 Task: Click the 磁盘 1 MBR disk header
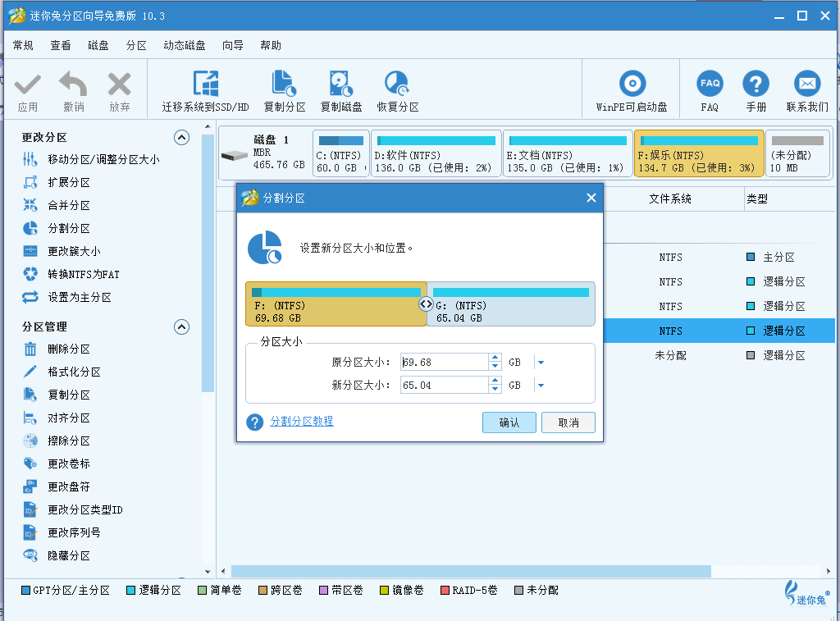[264, 153]
